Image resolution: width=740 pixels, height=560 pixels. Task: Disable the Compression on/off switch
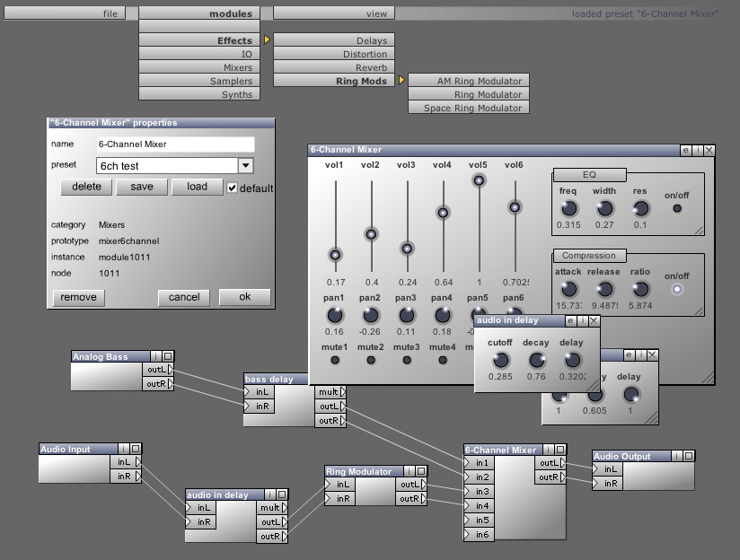[x=677, y=289]
